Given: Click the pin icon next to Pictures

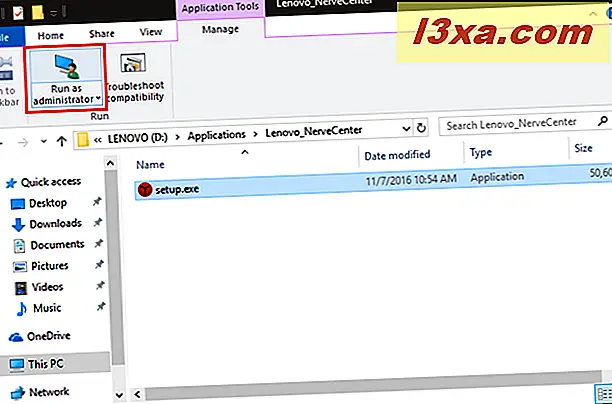Looking at the screenshot, I should 99,265.
